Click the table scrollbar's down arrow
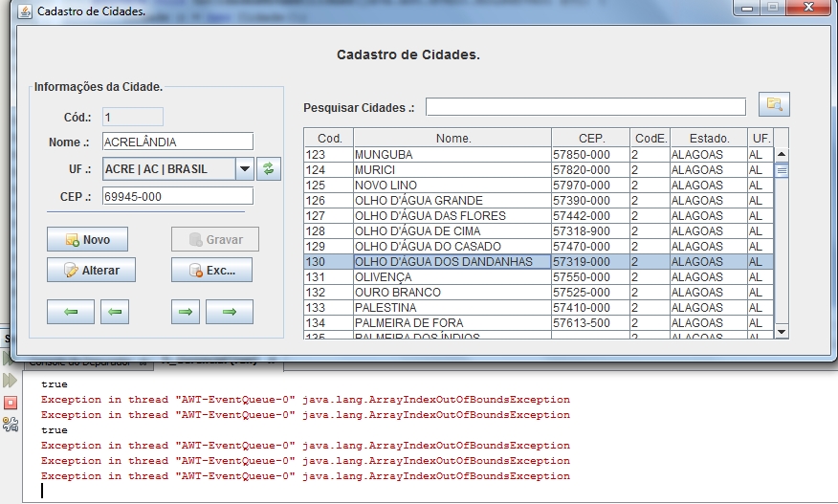838x504 pixels. point(781,331)
